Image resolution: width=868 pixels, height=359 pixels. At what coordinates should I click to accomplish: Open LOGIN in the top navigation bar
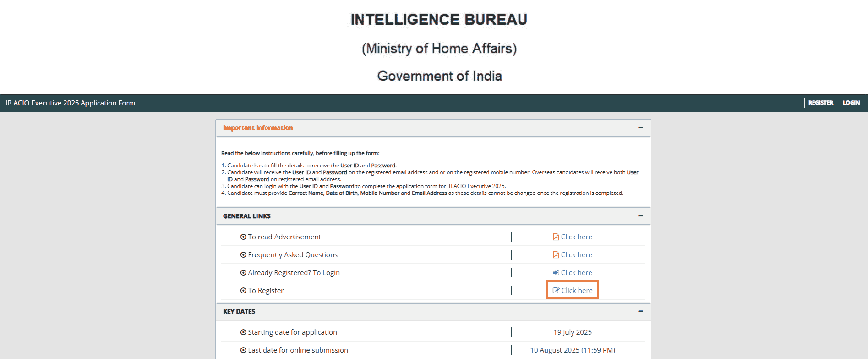[851, 103]
